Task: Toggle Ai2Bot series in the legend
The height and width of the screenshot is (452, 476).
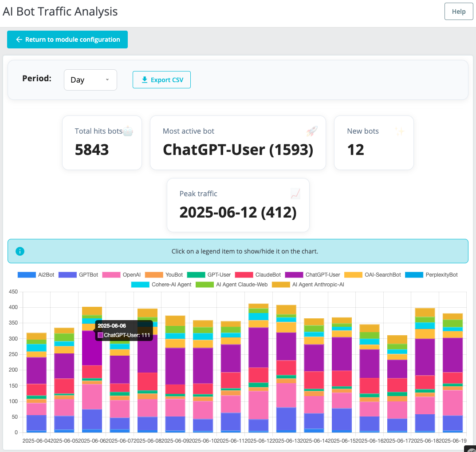Action: pos(36,275)
